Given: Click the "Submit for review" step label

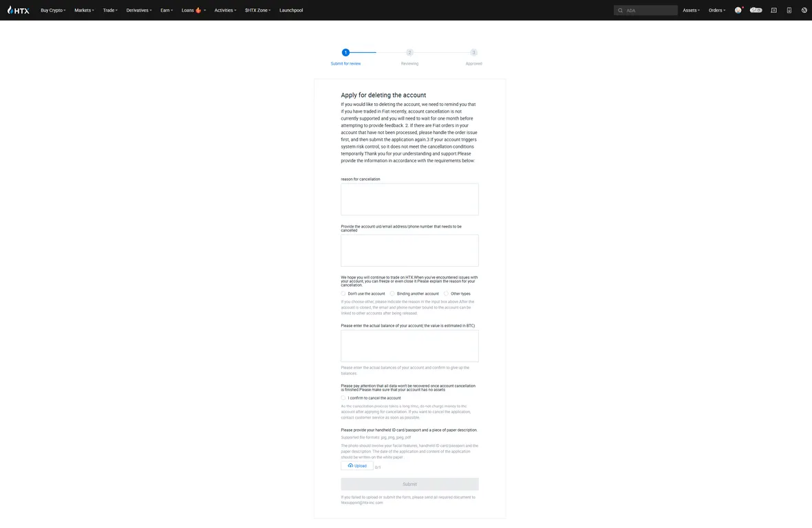Looking at the screenshot, I should point(345,64).
